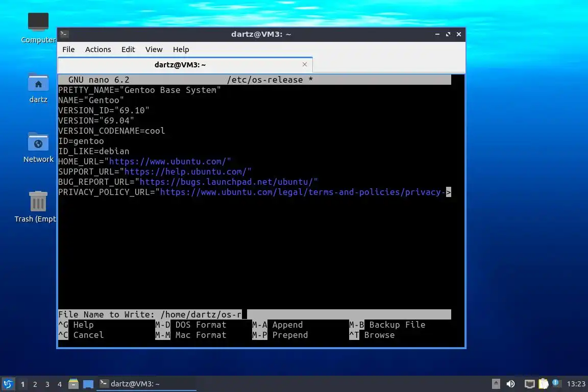Click the removable media eject tray icon

tap(496, 384)
